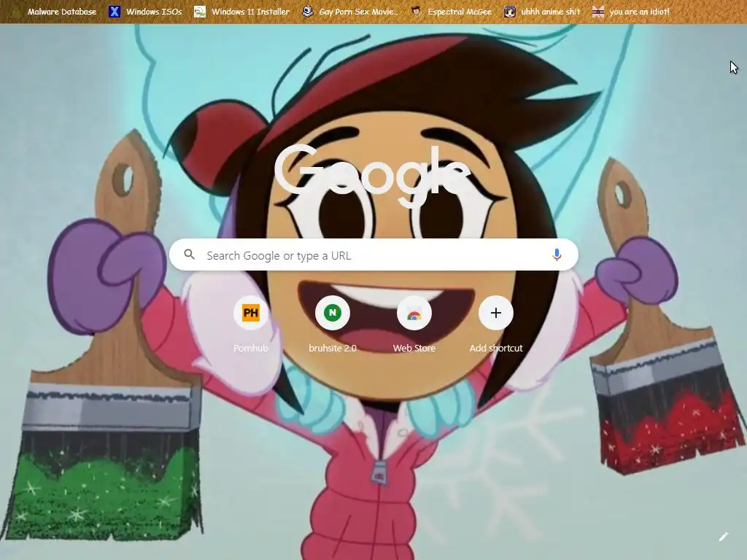This screenshot has height=560, width=747.
Task: Click the Search Google or type a URL field
Action: [x=373, y=254]
